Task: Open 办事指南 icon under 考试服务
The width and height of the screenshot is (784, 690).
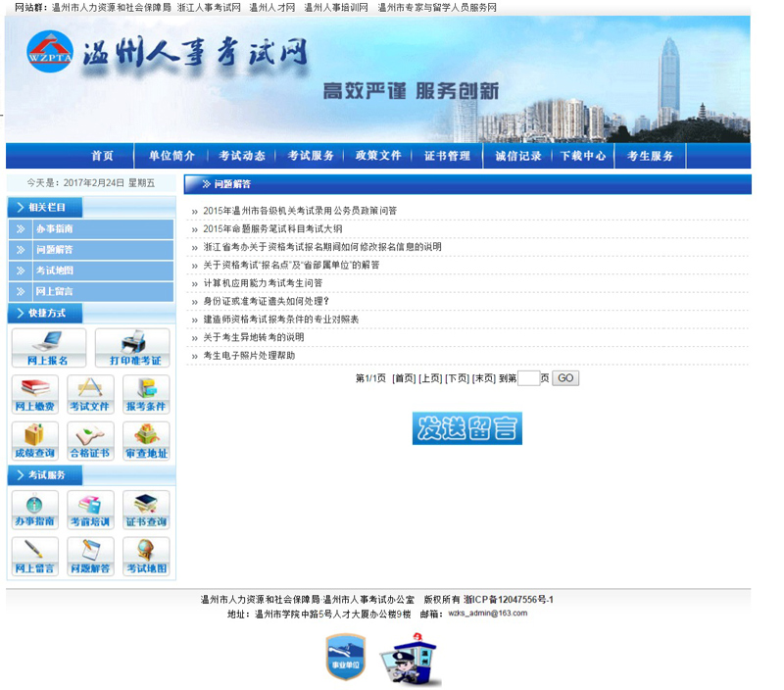Action: point(35,510)
